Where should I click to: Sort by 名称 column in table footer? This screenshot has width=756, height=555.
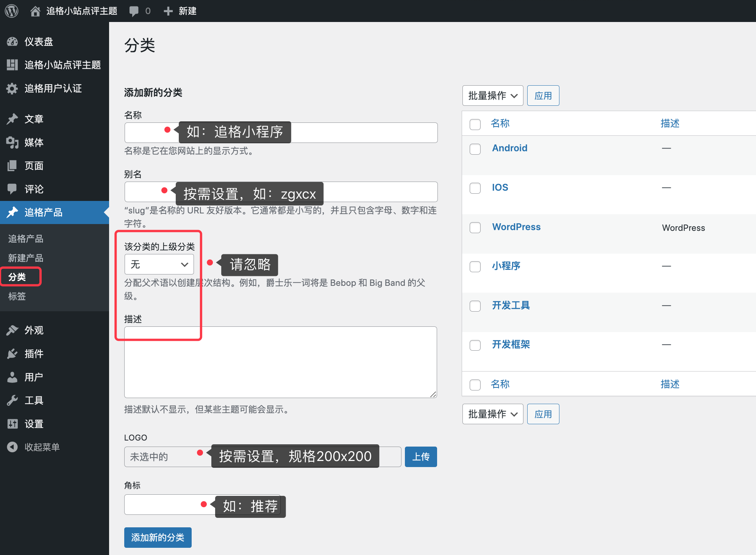[x=500, y=384]
